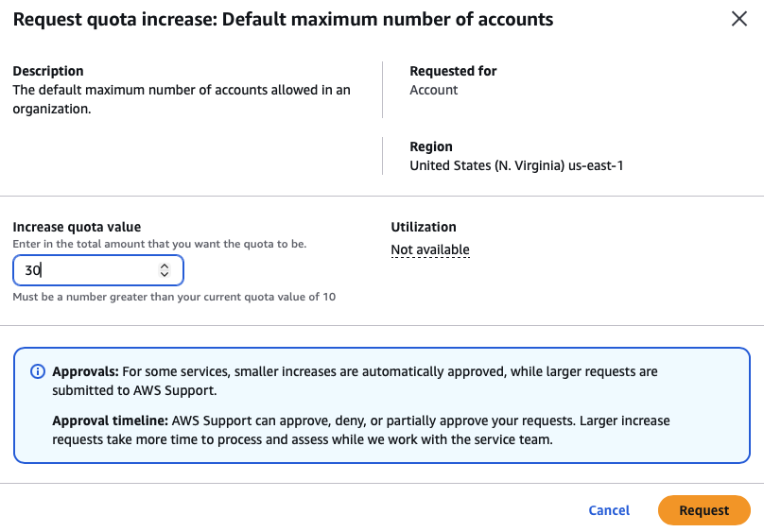Screen dimensions: 764x532
Task: Click the 'United States (N. Virginia) us-east-1' text
Action: pyautogui.click(x=516, y=165)
